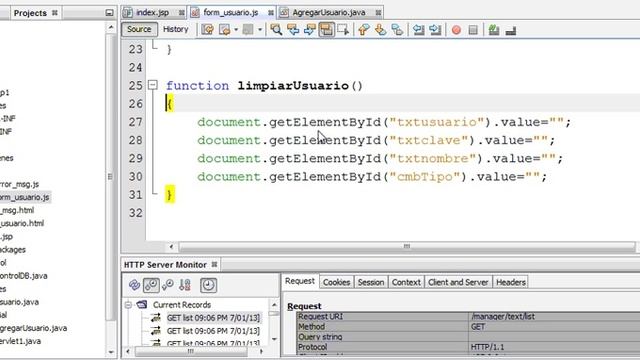The image size is (640, 360).
Task: Collapse the Current Records tree node
Action: (x=128, y=304)
